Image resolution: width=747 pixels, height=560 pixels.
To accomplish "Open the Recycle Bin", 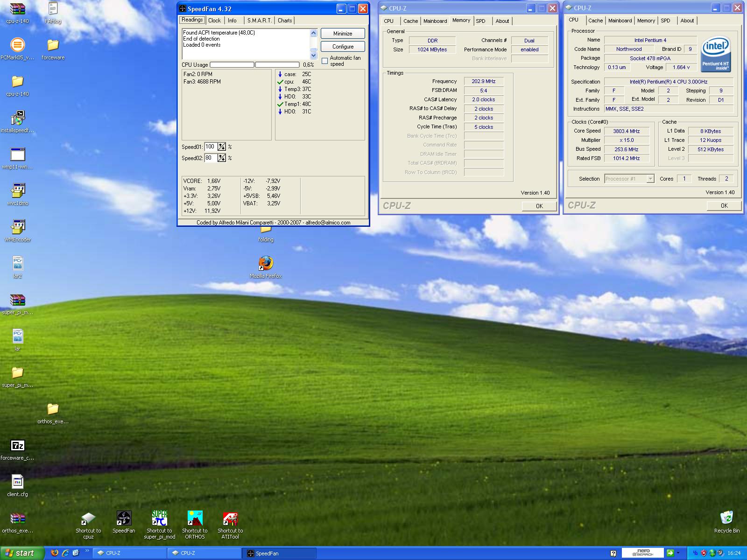I will pos(726,522).
